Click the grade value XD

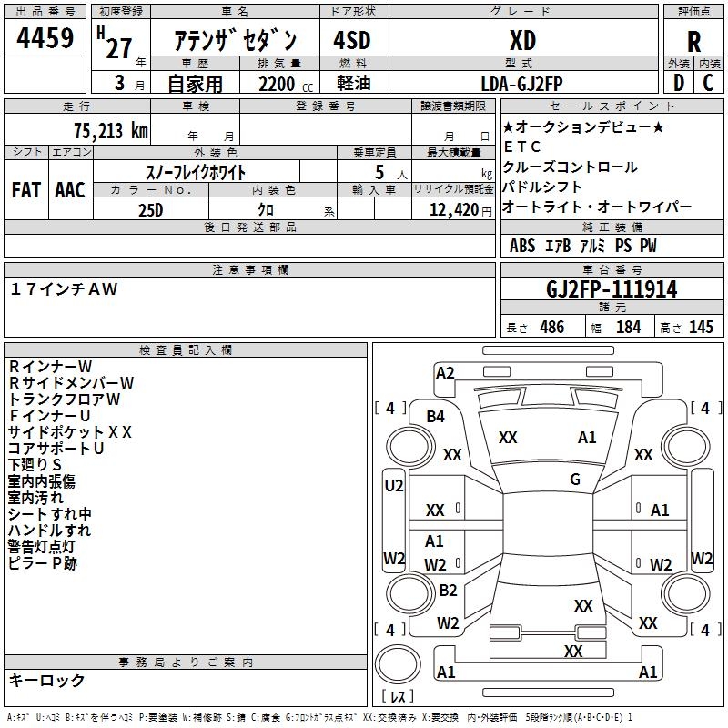522,40
